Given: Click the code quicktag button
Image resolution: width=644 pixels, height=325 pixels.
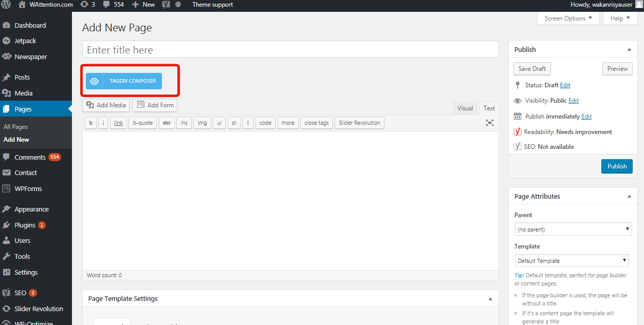Looking at the screenshot, I should (x=265, y=123).
